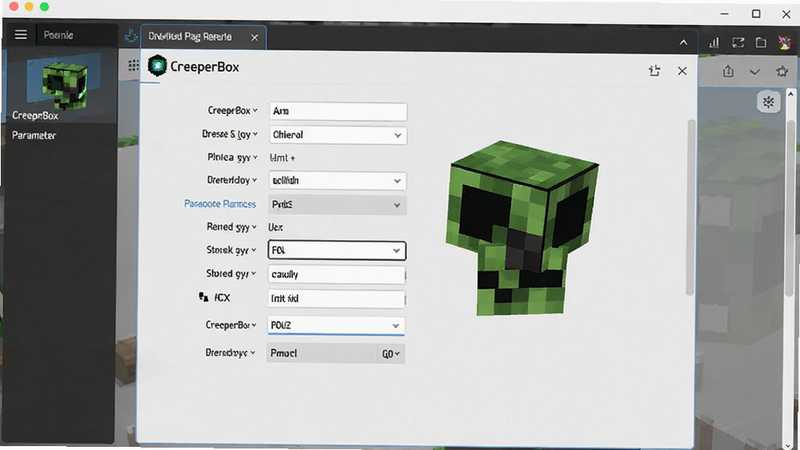Open the aclildn dropdown

pos(338,181)
